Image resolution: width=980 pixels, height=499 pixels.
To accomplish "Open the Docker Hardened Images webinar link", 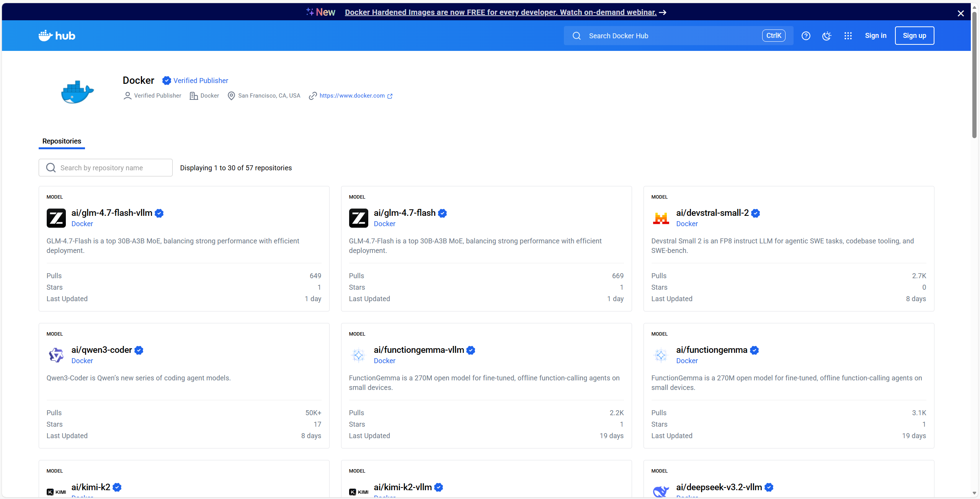I will 500,12.
